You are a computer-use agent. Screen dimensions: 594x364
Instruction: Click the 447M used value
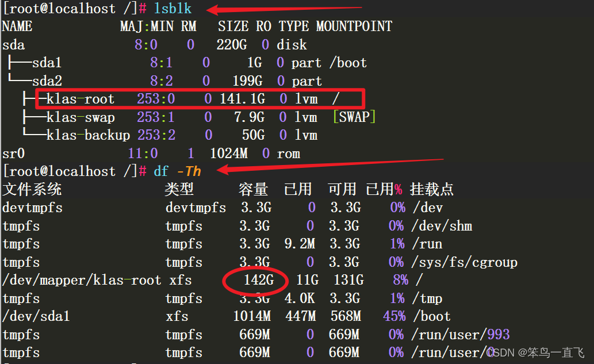(301, 316)
